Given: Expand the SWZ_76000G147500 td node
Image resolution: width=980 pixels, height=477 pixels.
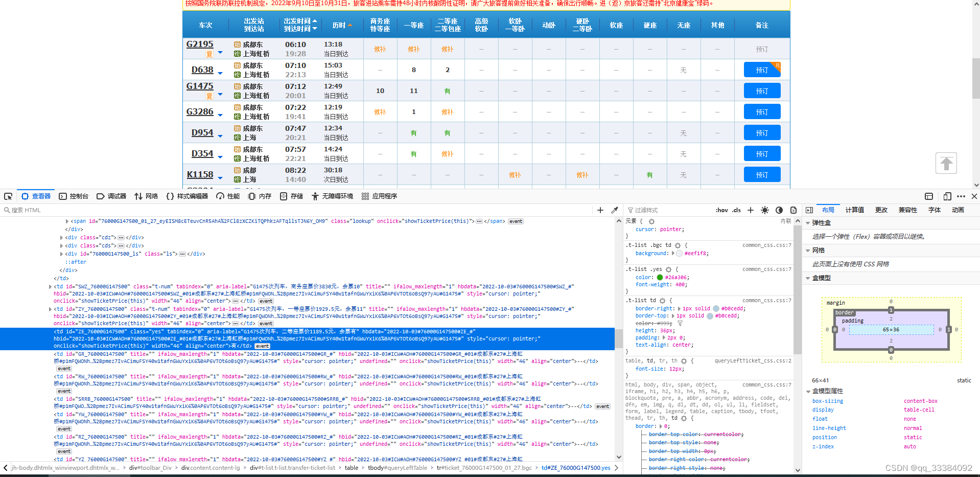Looking at the screenshot, I should click(50, 287).
